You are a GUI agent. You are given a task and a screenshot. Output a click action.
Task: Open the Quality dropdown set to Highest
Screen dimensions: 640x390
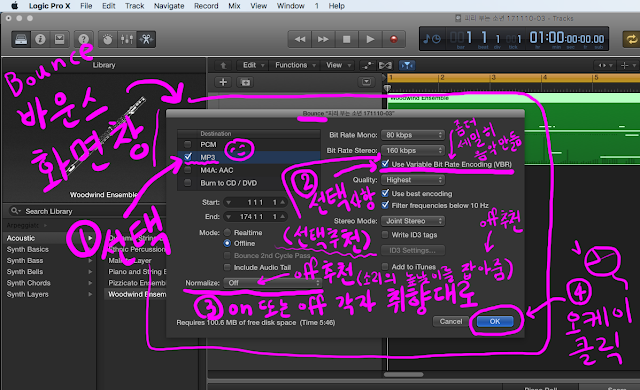pos(413,179)
